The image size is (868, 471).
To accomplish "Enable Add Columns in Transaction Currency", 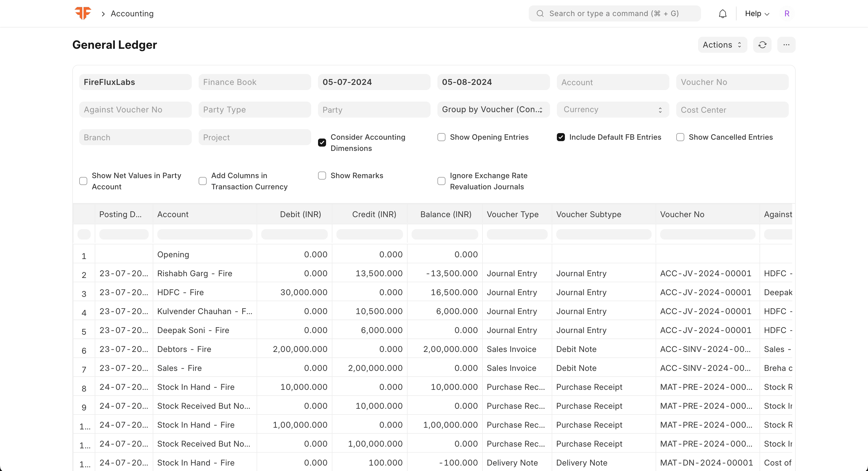I will coord(203,181).
